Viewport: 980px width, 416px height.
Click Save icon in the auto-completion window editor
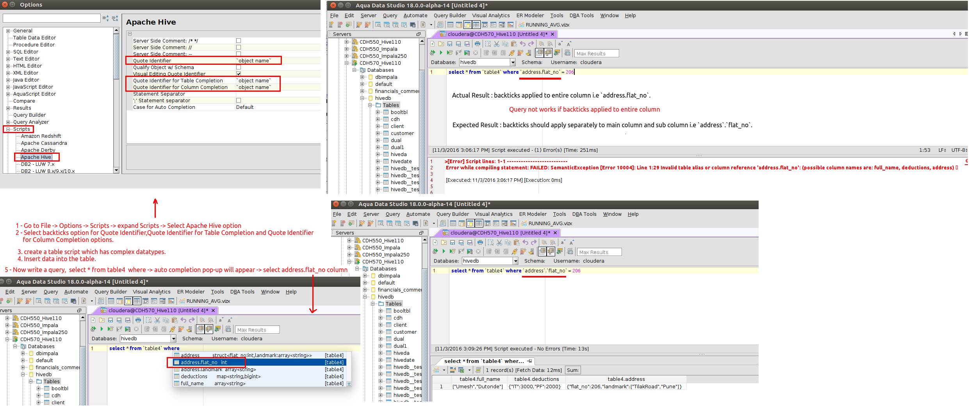coord(110,320)
